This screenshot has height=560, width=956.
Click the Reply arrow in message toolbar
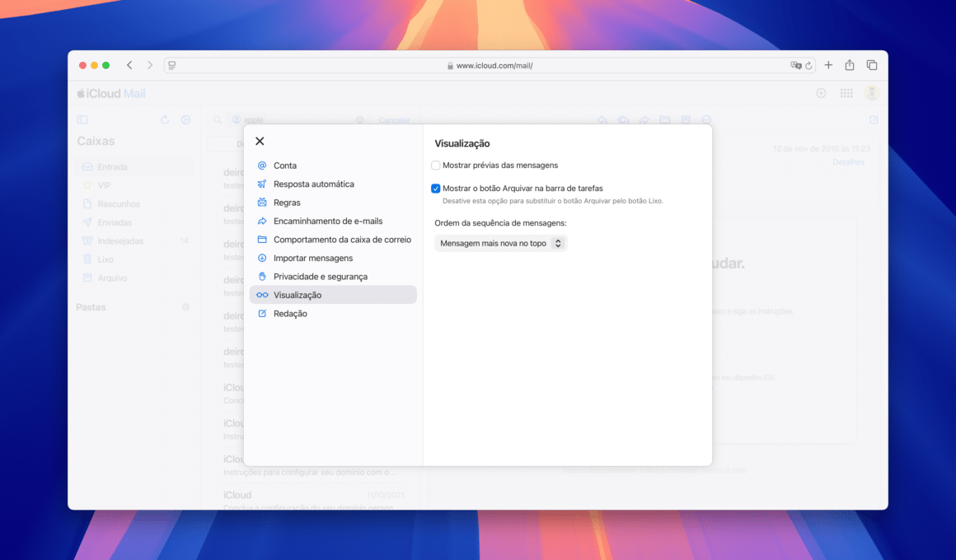click(x=602, y=120)
